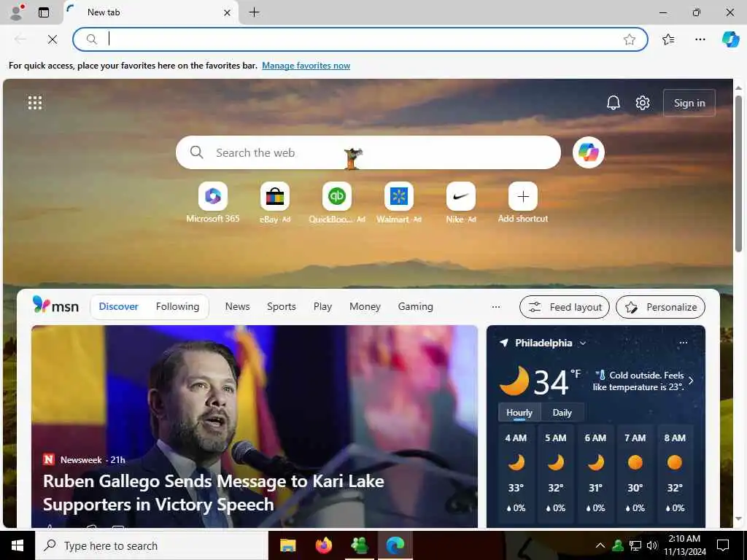Viewport: 747px width, 560px height.
Task: Click the Personalize button
Action: [660, 307]
